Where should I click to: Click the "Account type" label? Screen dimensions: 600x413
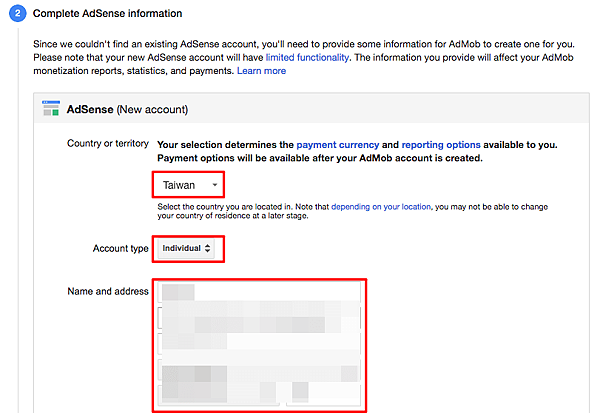coord(119,248)
